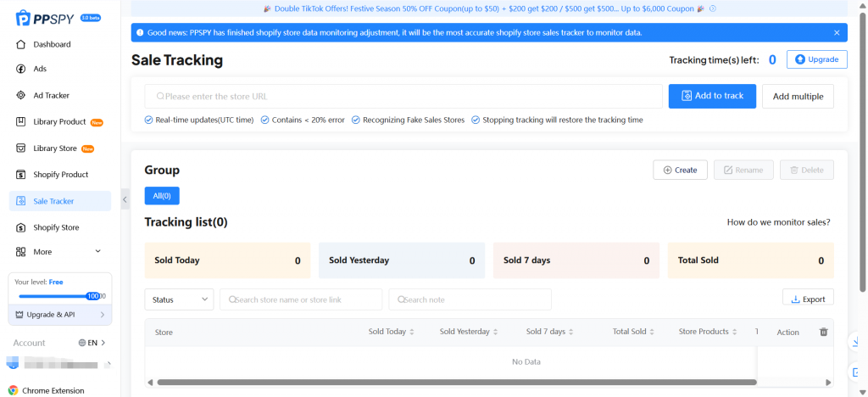Click the Total Sold summary card
868x397 pixels.
(751, 260)
